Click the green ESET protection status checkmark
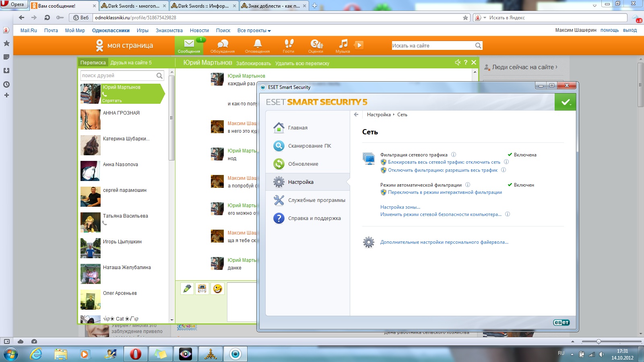Viewport: 644px width, 362px height. pyautogui.click(x=566, y=102)
